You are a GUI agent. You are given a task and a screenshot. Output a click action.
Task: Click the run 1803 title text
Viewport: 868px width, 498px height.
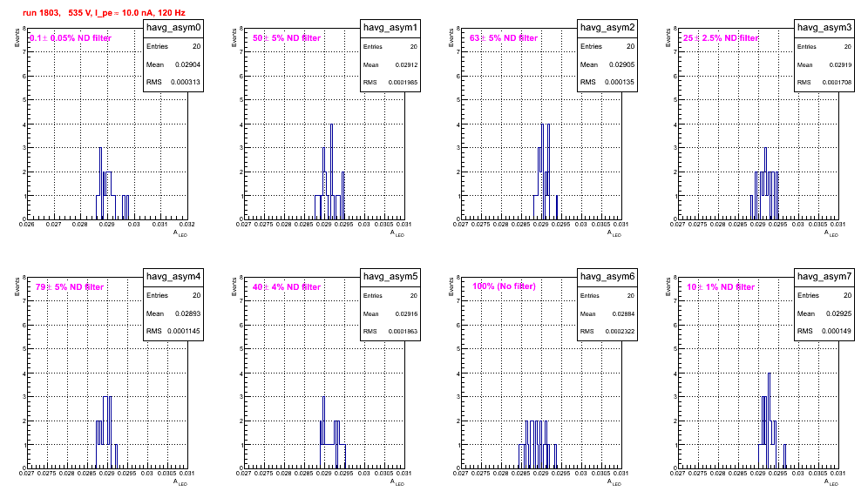(104, 13)
